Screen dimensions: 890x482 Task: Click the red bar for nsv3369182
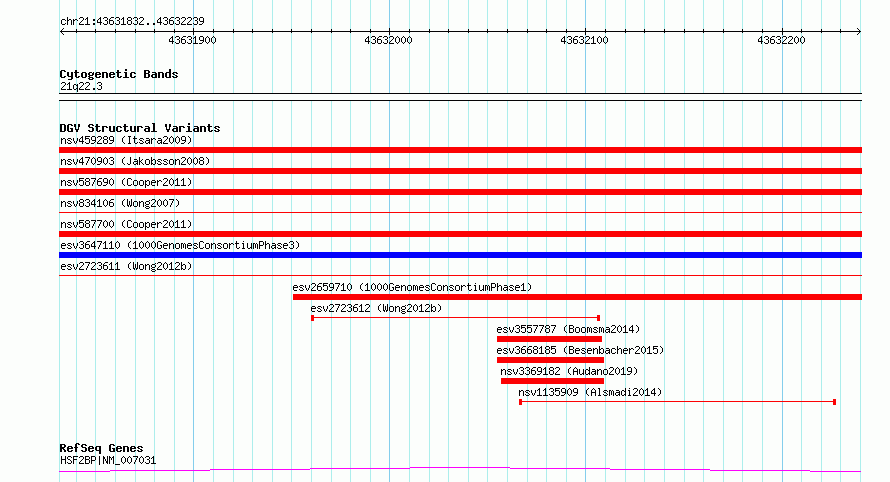(552, 381)
